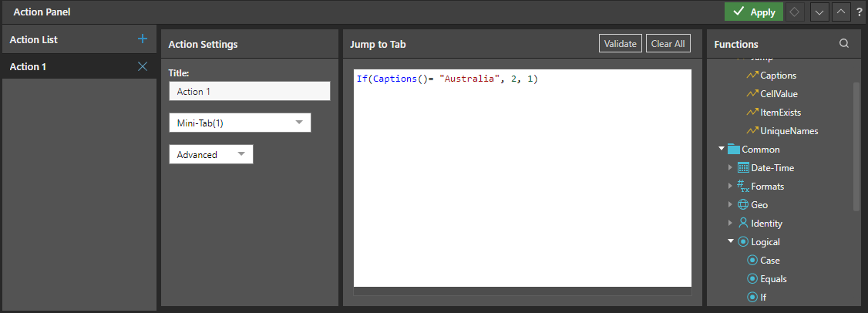The image size is (868, 313).
Task: Expand the Identity category arrow
Action: click(x=730, y=224)
